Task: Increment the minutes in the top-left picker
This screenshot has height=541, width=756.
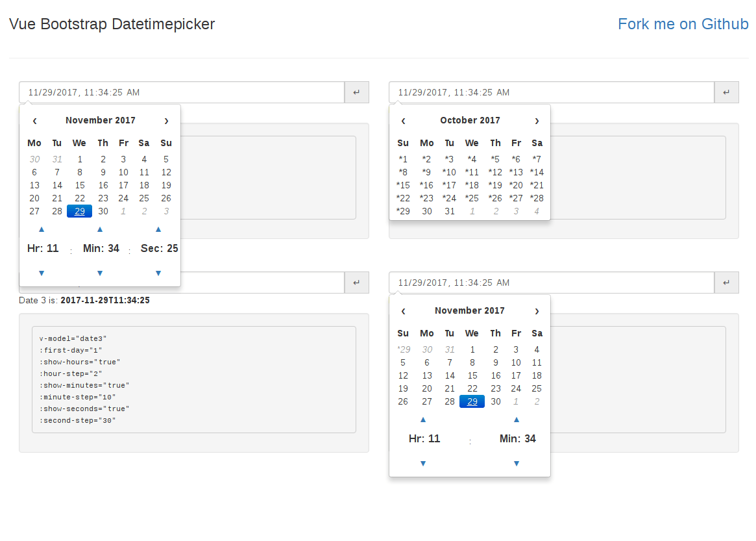Action: pyautogui.click(x=100, y=229)
